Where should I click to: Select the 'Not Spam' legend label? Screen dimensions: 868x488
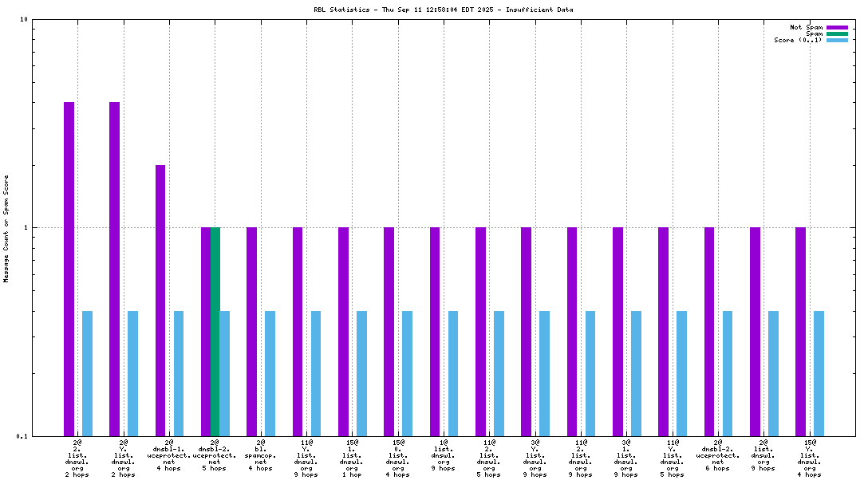(x=806, y=27)
